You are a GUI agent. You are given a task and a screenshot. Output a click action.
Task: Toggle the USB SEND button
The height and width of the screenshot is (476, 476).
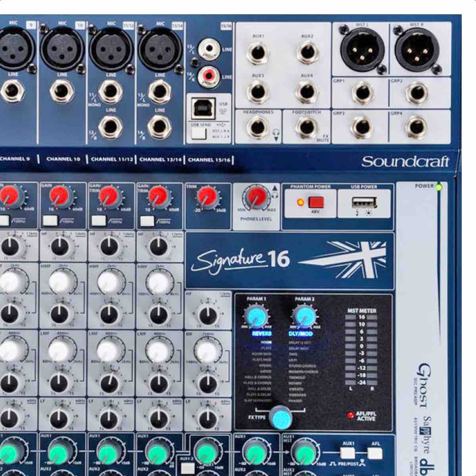click(x=199, y=133)
